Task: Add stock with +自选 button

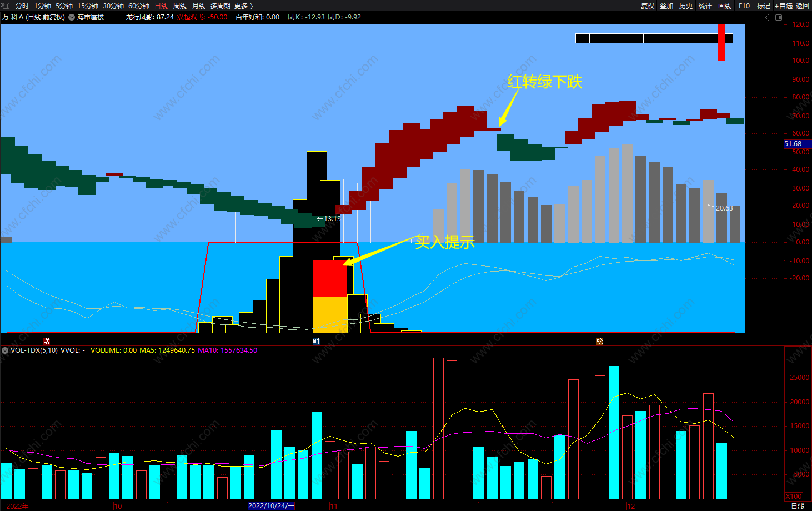Action: pos(784,6)
